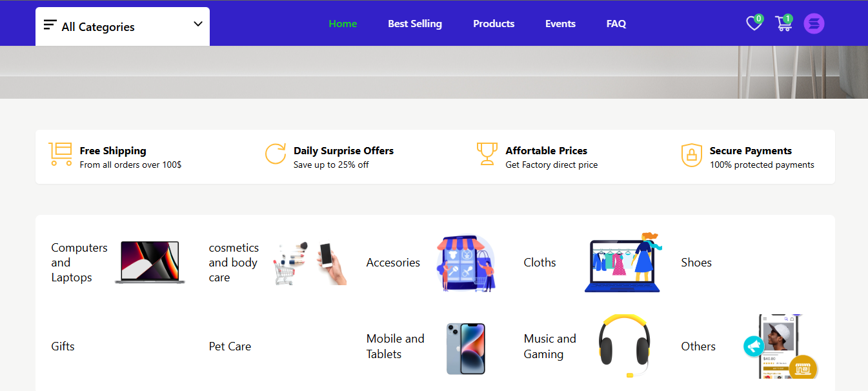
Task: Open the Shoes category
Action: pyautogui.click(x=696, y=263)
